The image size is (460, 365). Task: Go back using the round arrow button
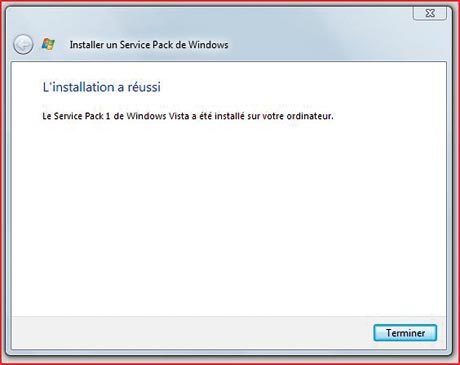(x=23, y=44)
